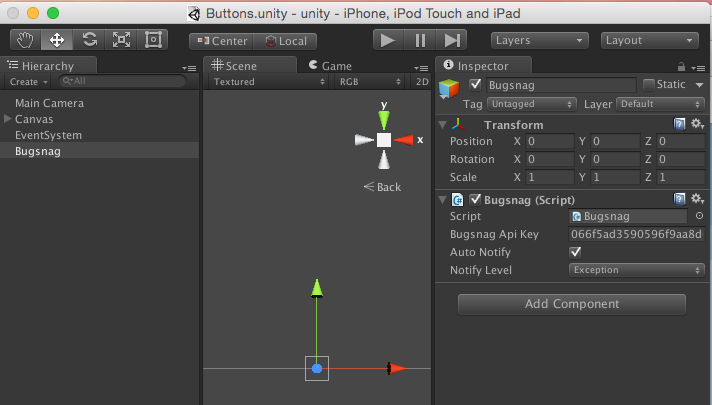Viewport: 712px width, 405px height.
Task: Open the Static options arrow
Action: coord(699,85)
